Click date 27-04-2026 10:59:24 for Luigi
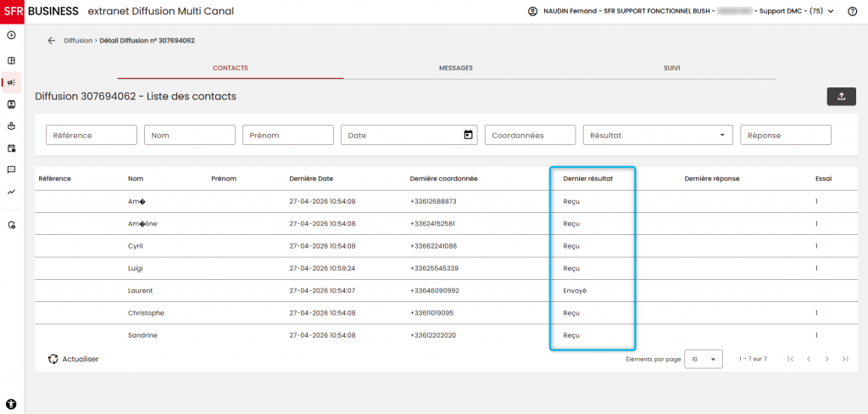This screenshot has width=868, height=414. pyautogui.click(x=322, y=268)
